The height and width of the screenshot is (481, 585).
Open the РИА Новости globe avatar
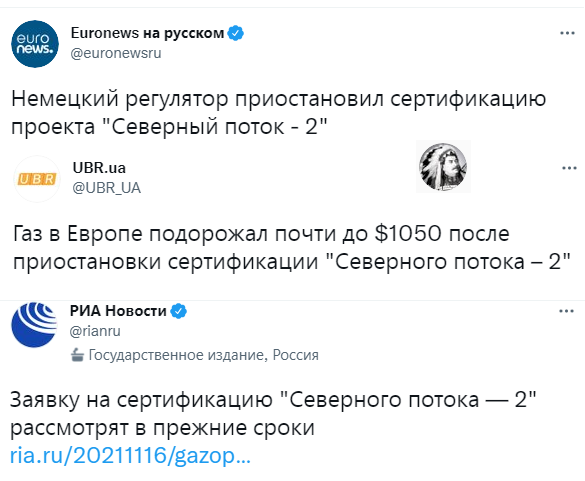(34, 325)
